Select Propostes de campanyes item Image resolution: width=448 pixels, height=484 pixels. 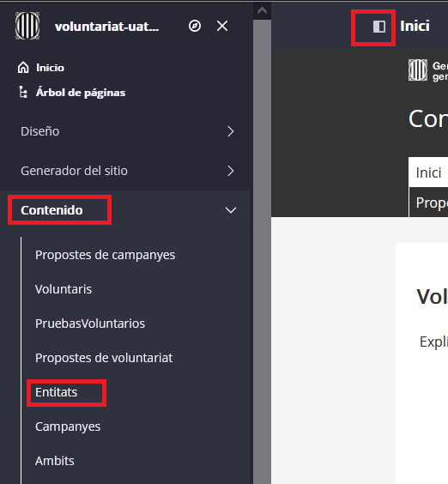[105, 255]
